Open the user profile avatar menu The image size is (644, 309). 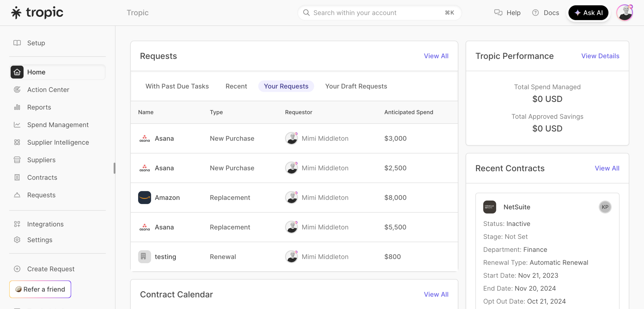click(x=624, y=13)
